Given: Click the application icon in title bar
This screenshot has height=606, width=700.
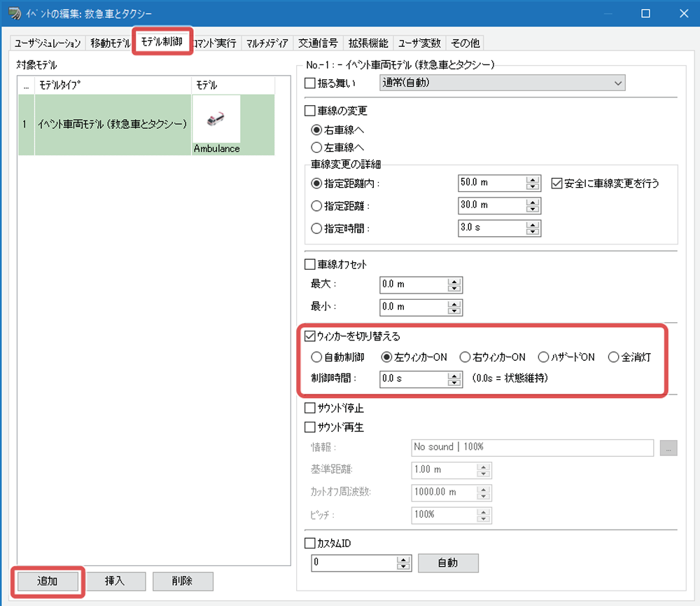Looking at the screenshot, I should [15, 13].
